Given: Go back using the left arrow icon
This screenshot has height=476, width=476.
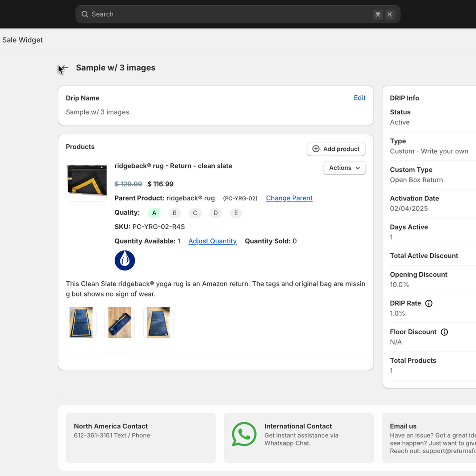Looking at the screenshot, I should coord(64,68).
